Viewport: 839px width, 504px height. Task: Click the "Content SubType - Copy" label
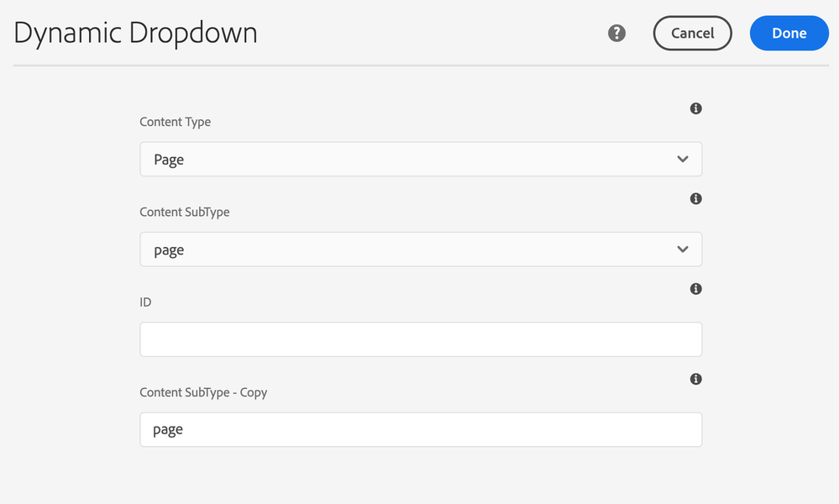tap(203, 392)
